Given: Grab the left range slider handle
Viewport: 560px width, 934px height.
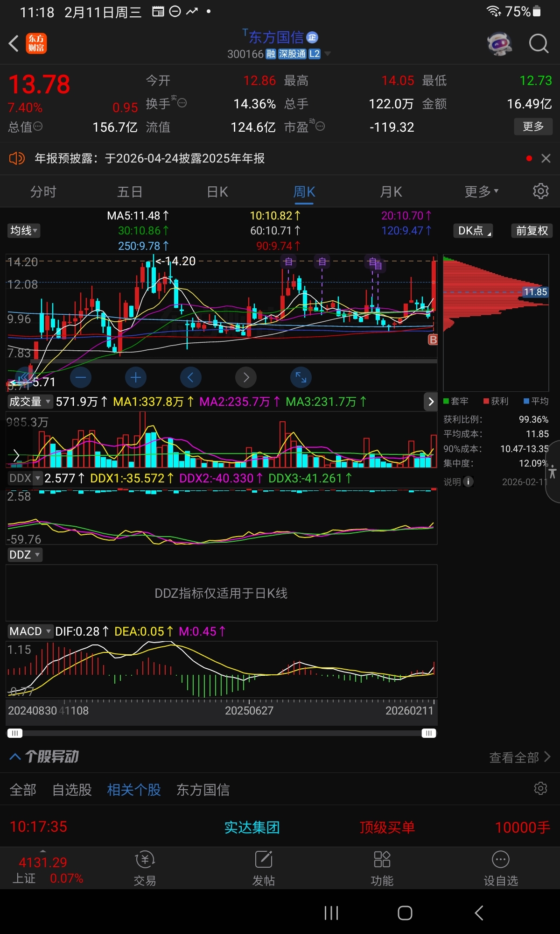Looking at the screenshot, I should [14, 733].
